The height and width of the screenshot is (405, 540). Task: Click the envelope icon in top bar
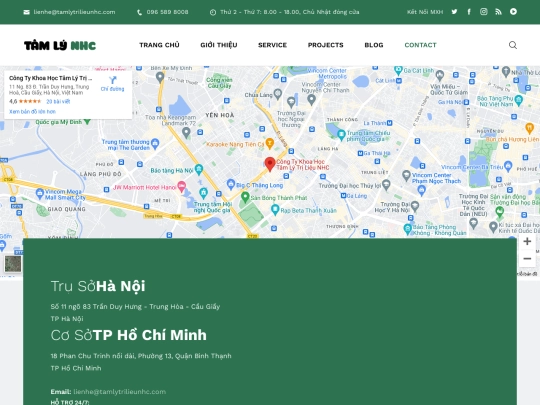(x=27, y=12)
